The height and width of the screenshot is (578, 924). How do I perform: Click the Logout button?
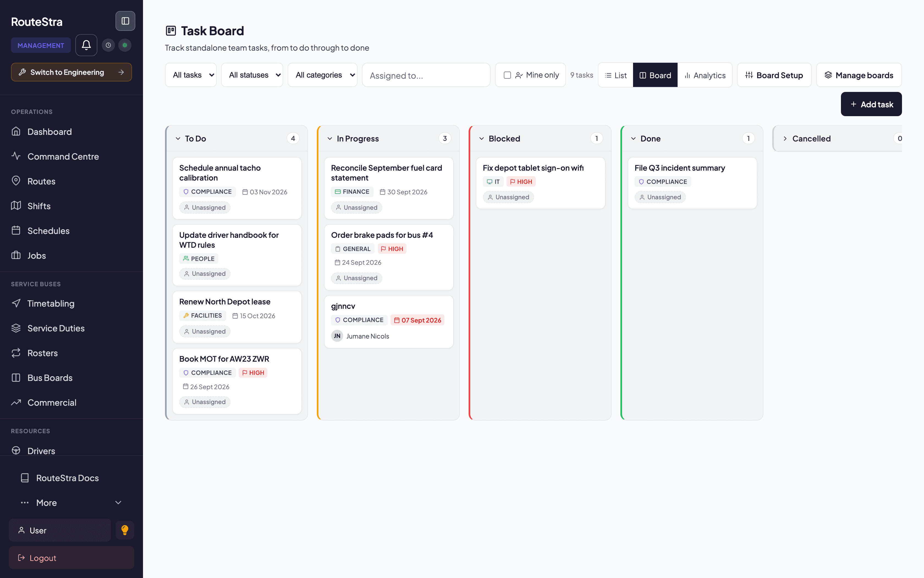pyautogui.click(x=71, y=558)
